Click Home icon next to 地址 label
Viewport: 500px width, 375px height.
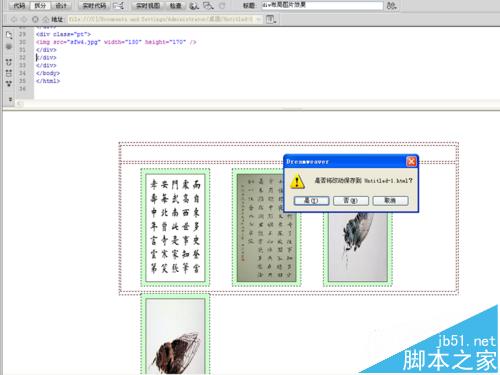(x=46, y=19)
